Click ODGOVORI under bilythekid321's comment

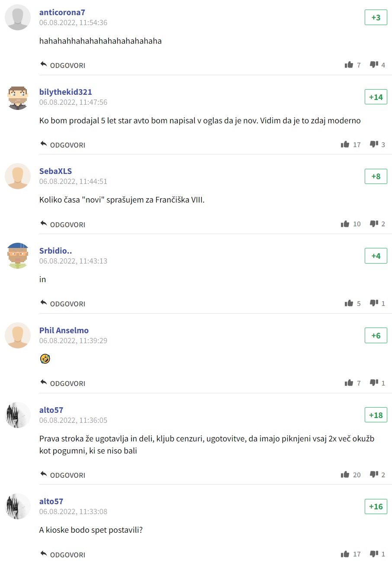[x=63, y=145]
